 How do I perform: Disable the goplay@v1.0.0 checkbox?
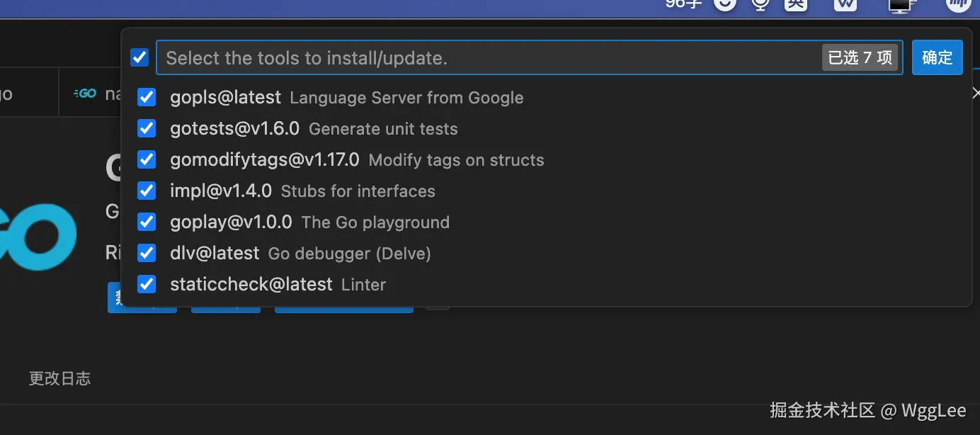tap(147, 222)
